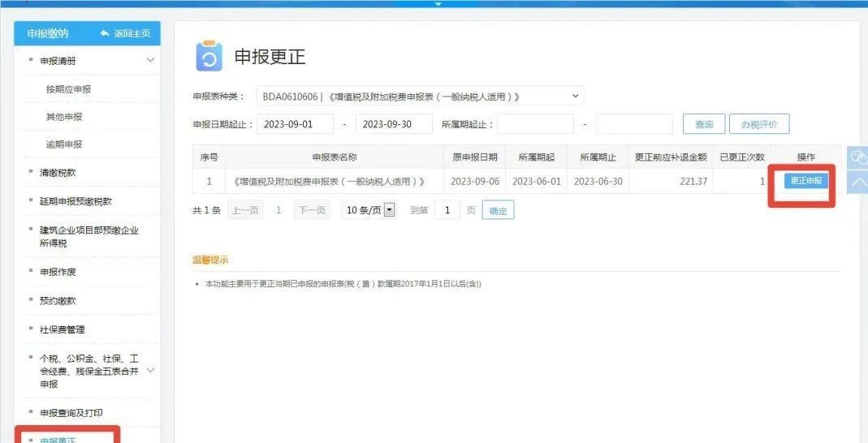This screenshot has height=443, width=868.
Task: Click the 办税评价 button
Action: tap(758, 124)
